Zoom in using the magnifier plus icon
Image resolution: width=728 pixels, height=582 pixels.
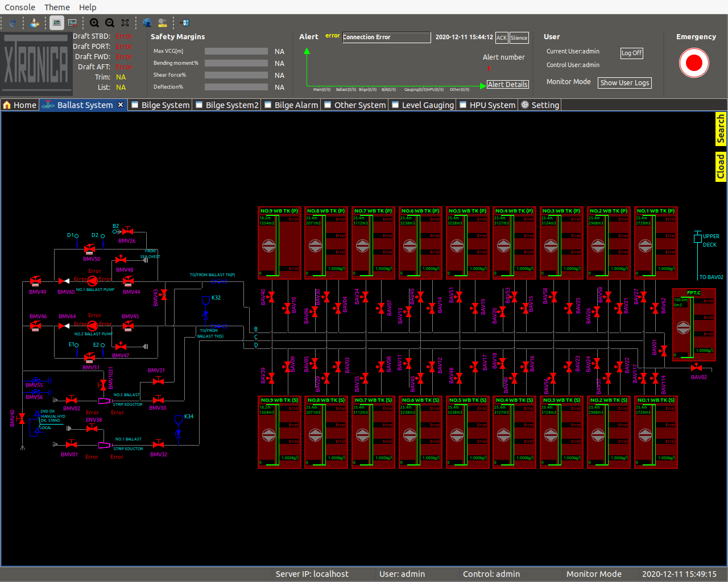[94, 23]
